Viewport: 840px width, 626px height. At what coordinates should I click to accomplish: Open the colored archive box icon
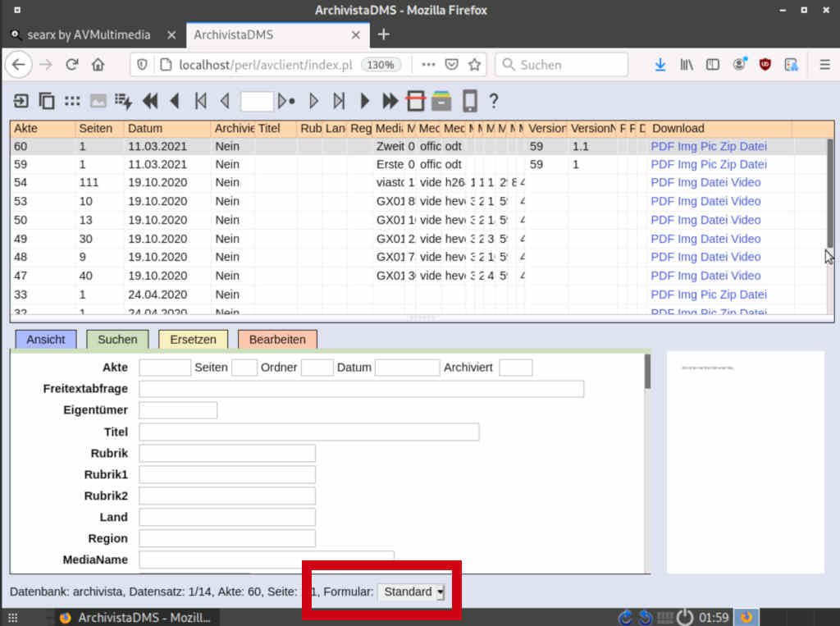441,101
